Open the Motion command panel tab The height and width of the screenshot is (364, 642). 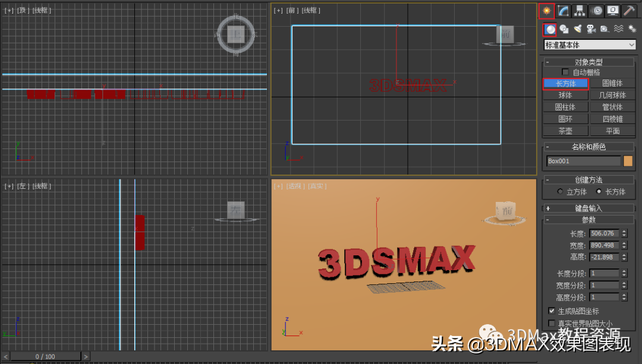click(x=597, y=11)
